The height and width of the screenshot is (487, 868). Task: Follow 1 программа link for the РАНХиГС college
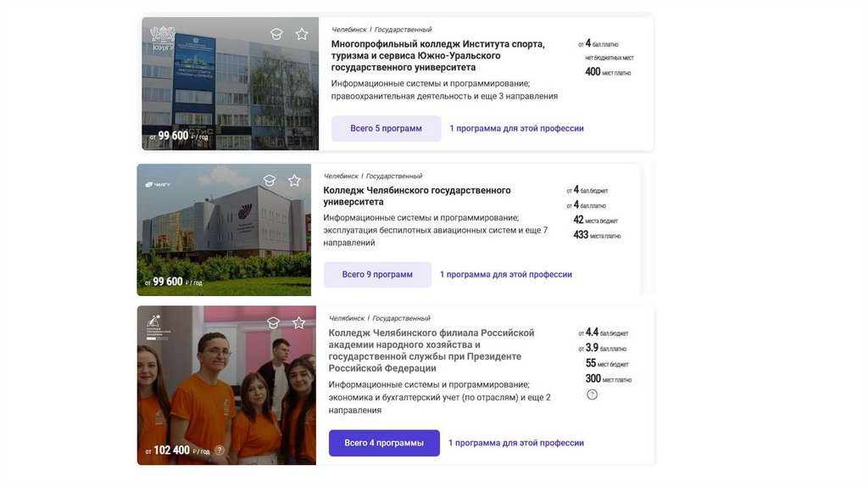point(516,443)
